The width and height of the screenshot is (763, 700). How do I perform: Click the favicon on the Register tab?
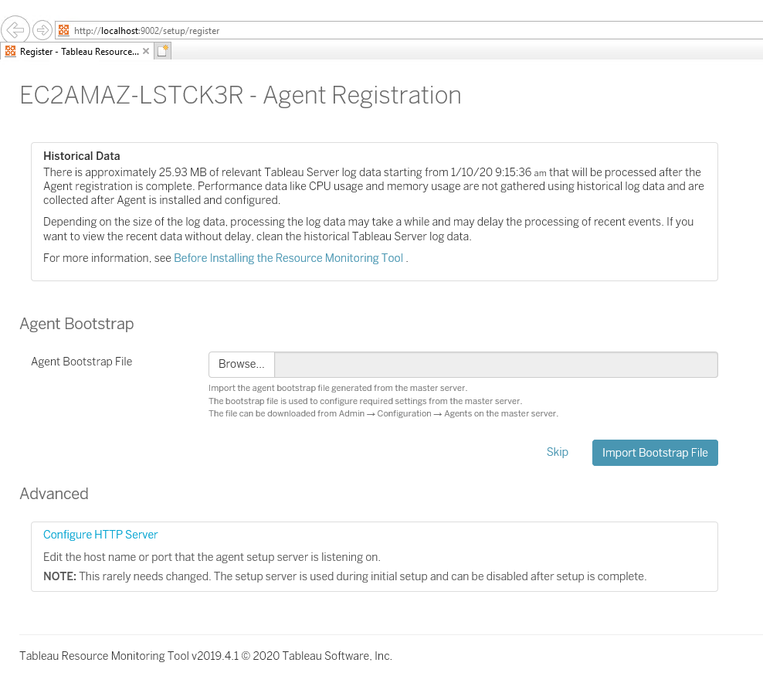click(x=10, y=51)
